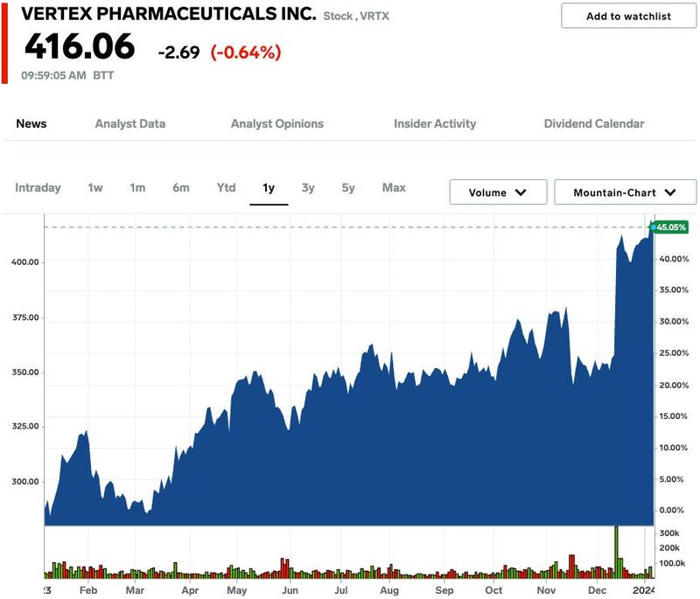
Task: Click the 100.0k volume axis label
Action: tap(672, 563)
